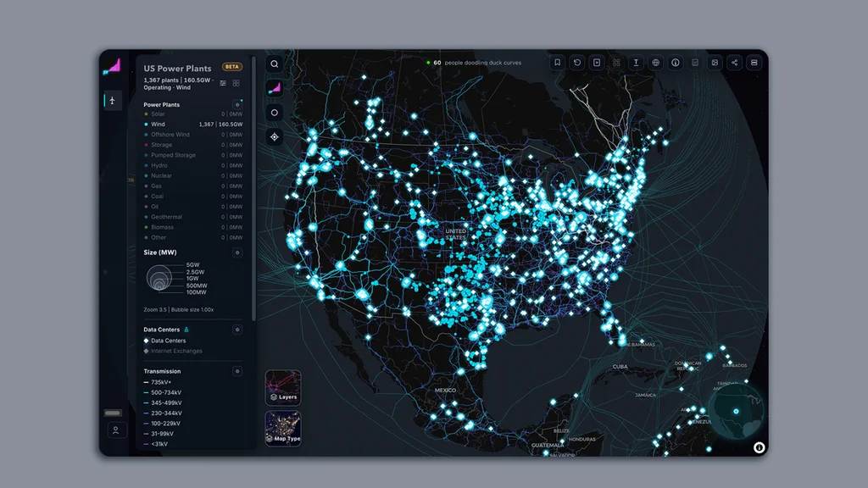Open the user profile icon in sidebar
Image resolution: width=868 pixels, height=488 pixels.
tap(115, 430)
